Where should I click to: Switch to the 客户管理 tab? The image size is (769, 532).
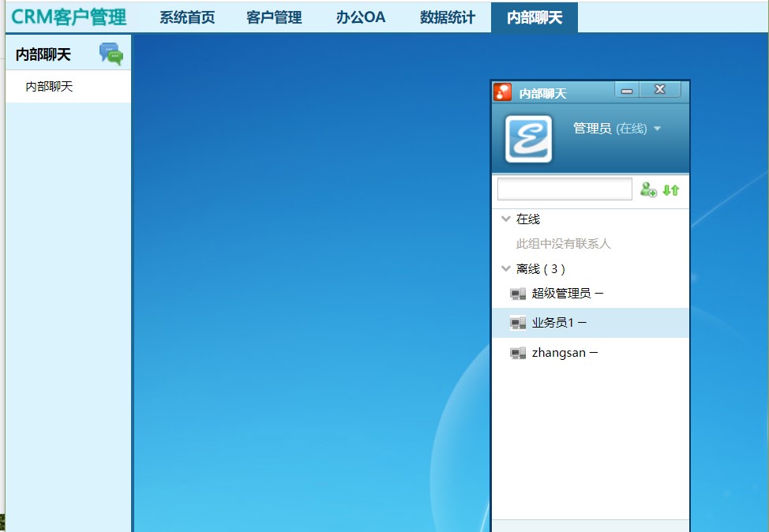274,17
